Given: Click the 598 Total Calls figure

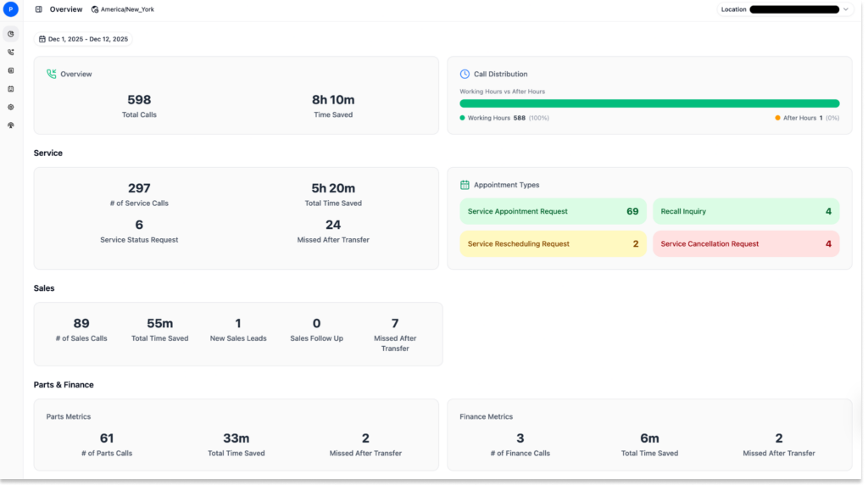Looking at the screenshot, I should [x=139, y=100].
